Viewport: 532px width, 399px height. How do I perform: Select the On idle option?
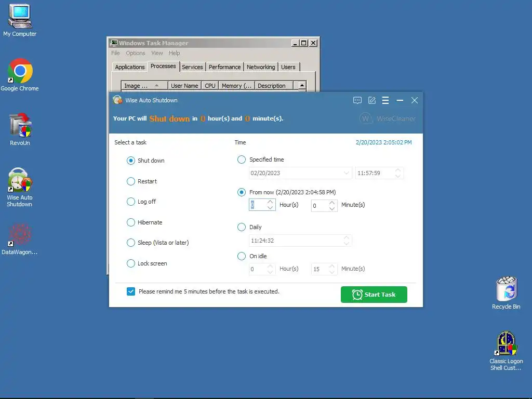[241, 256]
